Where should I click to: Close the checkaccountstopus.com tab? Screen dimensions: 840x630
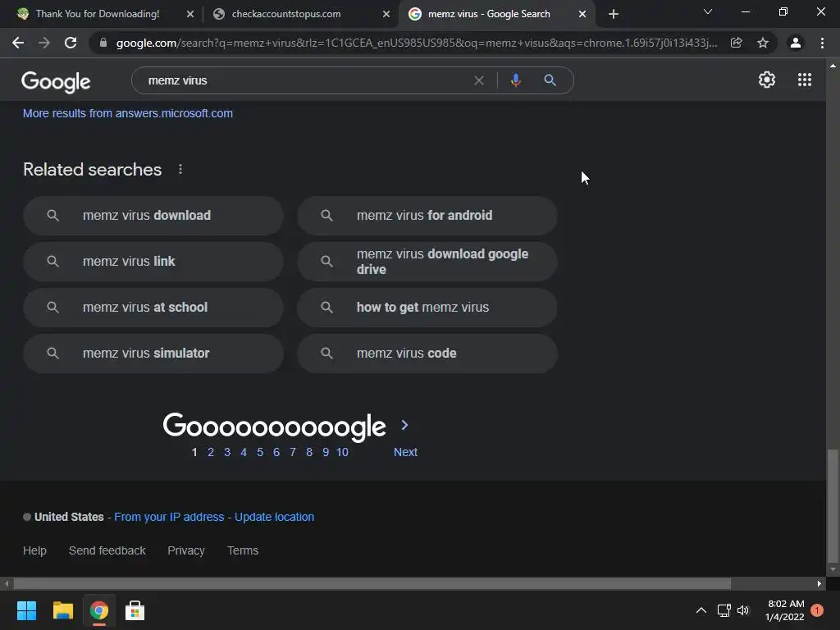click(x=386, y=14)
